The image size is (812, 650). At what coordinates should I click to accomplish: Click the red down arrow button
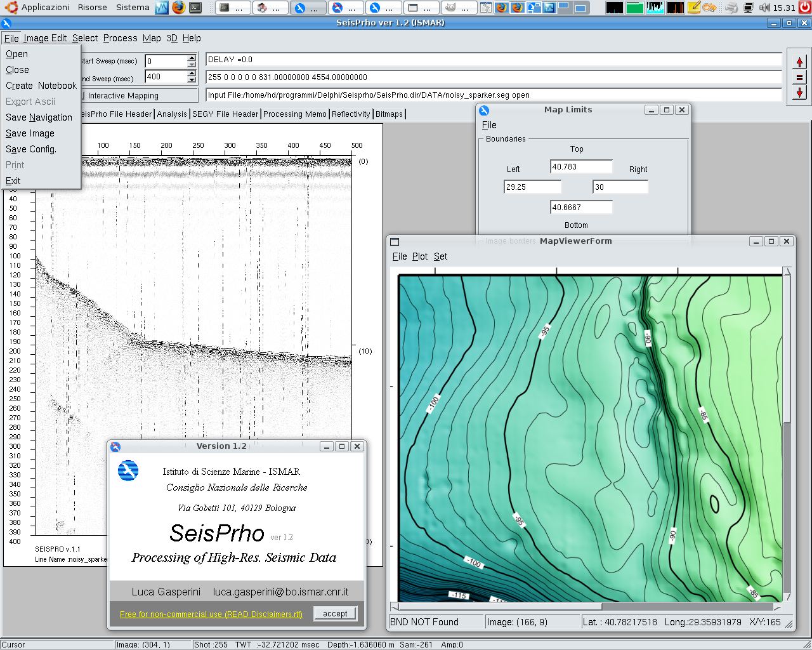tap(799, 92)
